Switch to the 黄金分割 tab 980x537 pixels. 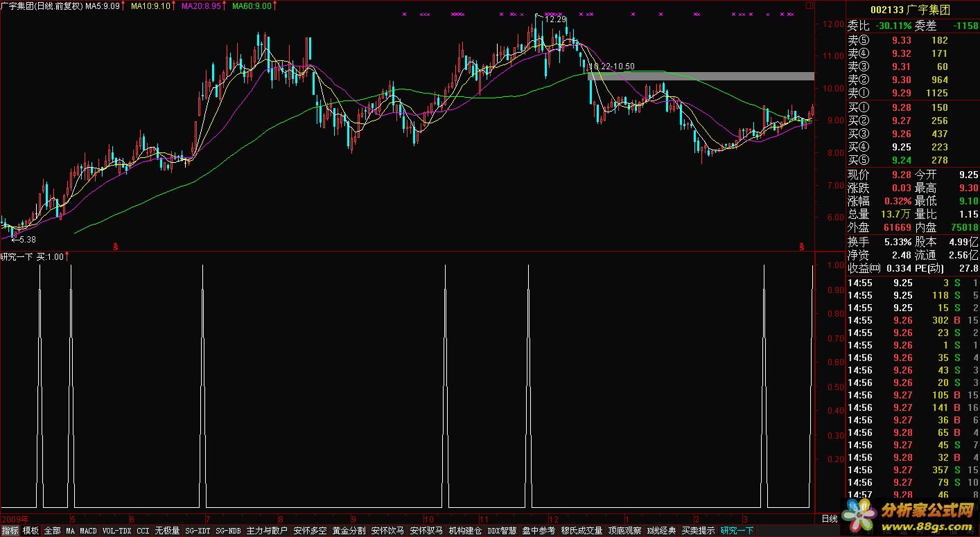point(349,531)
